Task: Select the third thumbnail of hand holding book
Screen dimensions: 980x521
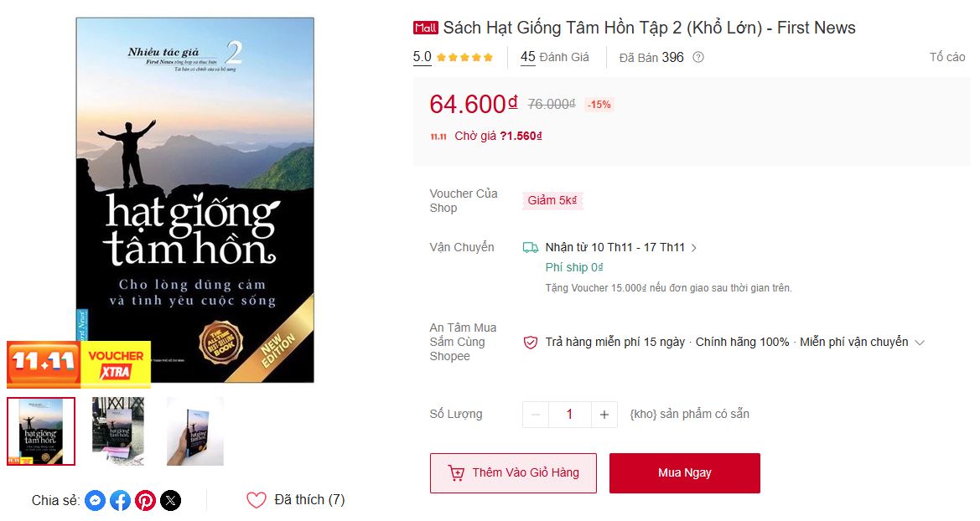Action: point(195,431)
